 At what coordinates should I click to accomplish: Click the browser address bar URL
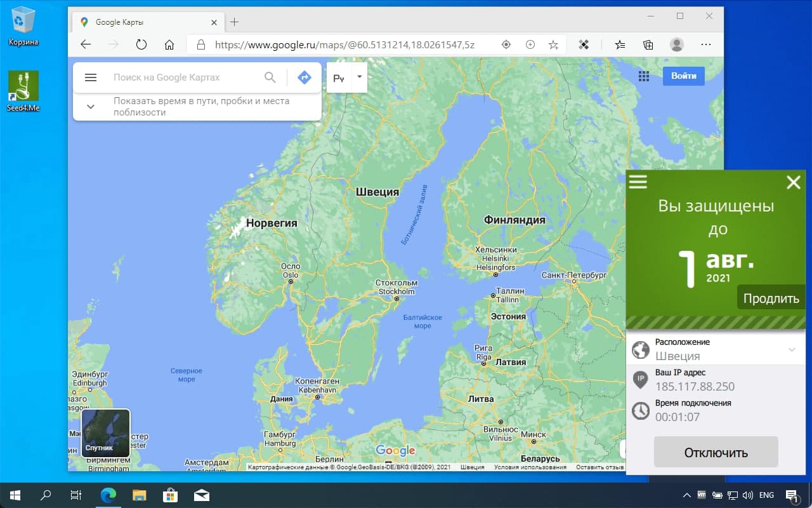tap(344, 45)
